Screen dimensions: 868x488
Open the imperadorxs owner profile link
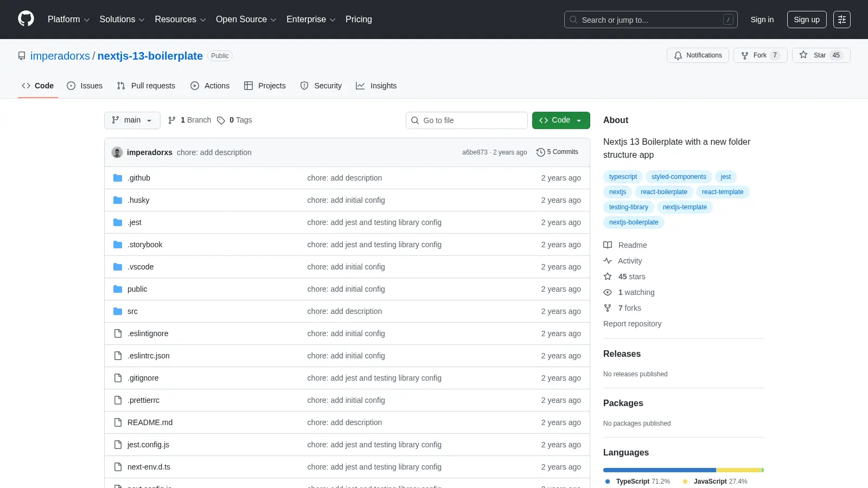(60, 56)
